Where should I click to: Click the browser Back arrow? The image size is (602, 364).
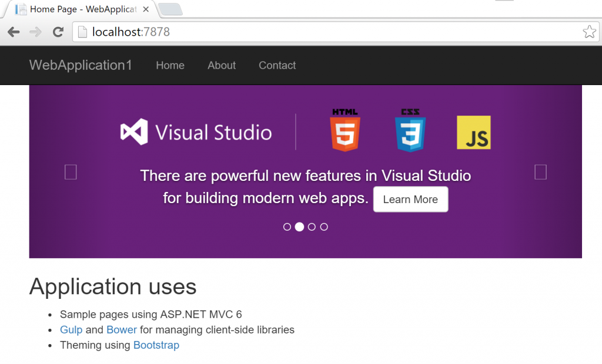pyautogui.click(x=14, y=32)
